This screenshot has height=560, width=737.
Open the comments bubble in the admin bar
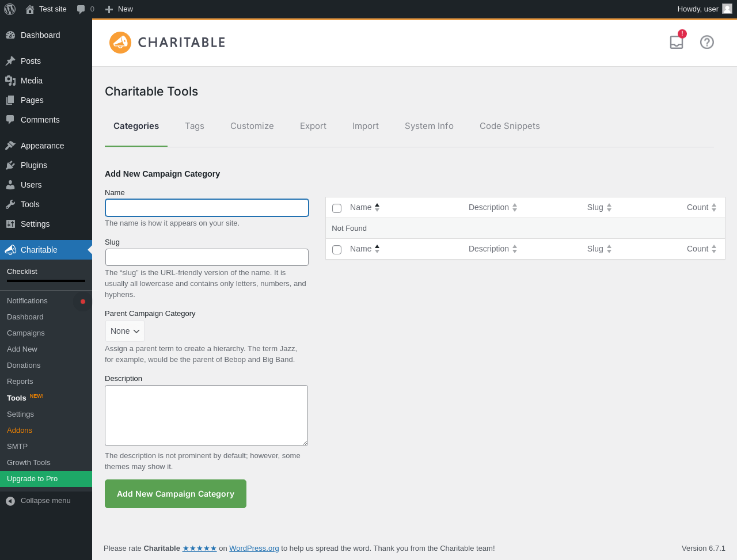[81, 9]
